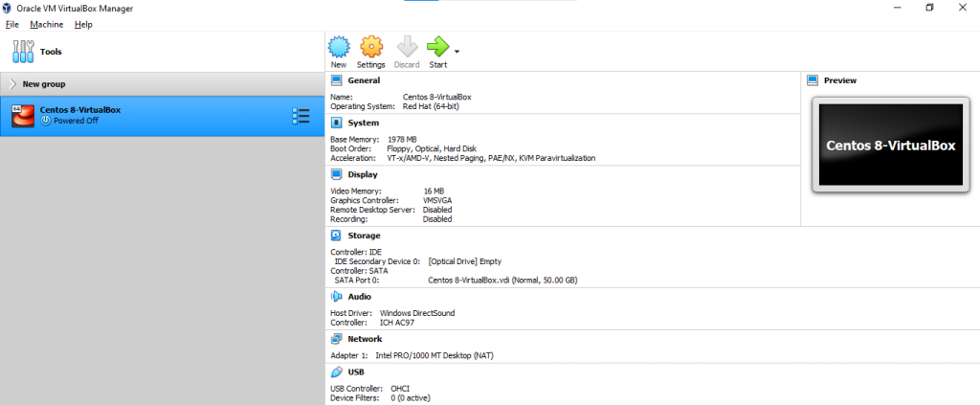Click the Audio section speaker icon

336,296
